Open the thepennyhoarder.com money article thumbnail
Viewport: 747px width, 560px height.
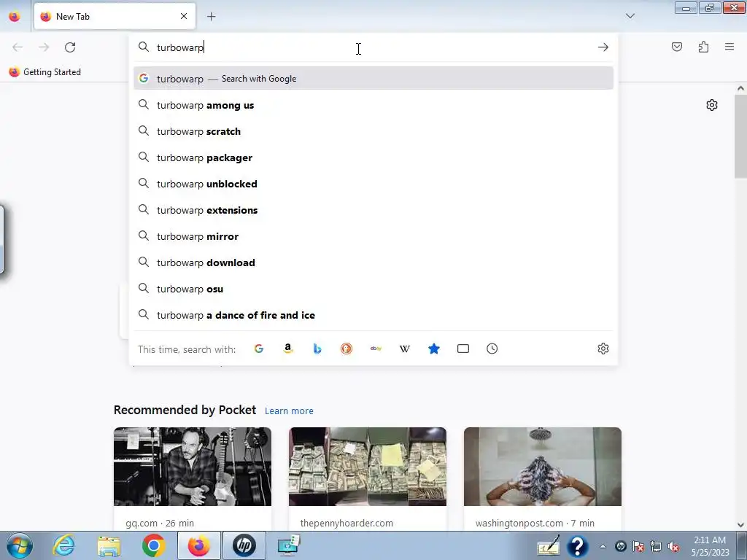click(x=368, y=467)
